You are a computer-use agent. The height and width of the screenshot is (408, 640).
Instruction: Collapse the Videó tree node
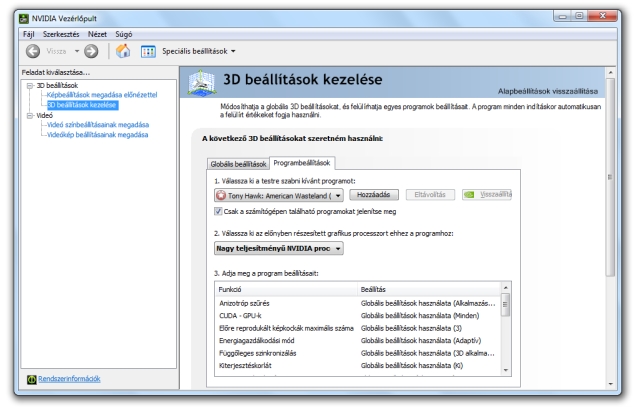click(x=30, y=116)
